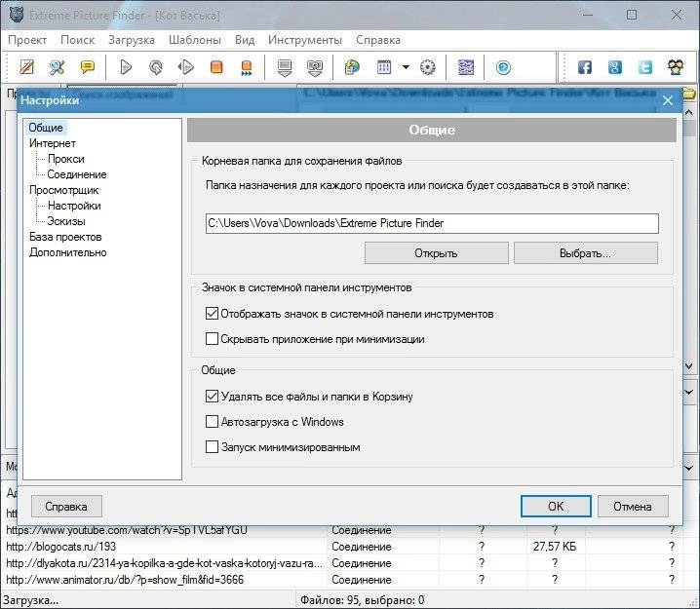Open the Загрузка menu
The height and width of the screenshot is (609, 700).
tap(132, 40)
